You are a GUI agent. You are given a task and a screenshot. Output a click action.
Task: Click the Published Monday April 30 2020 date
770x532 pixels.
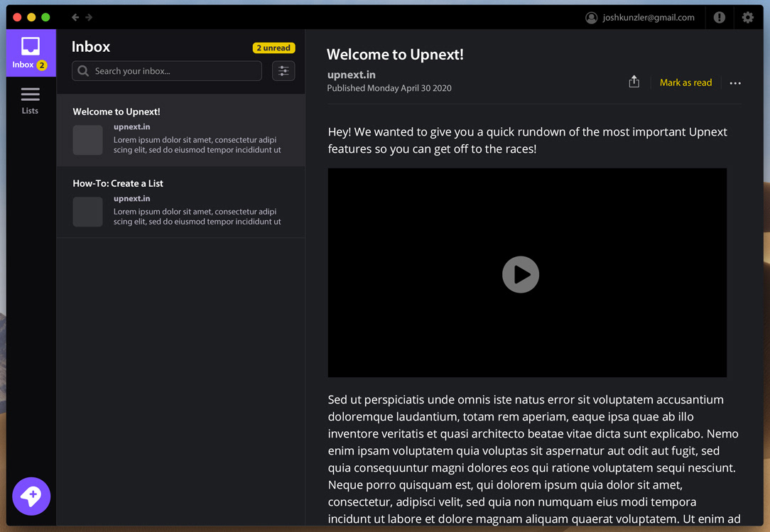pos(389,88)
